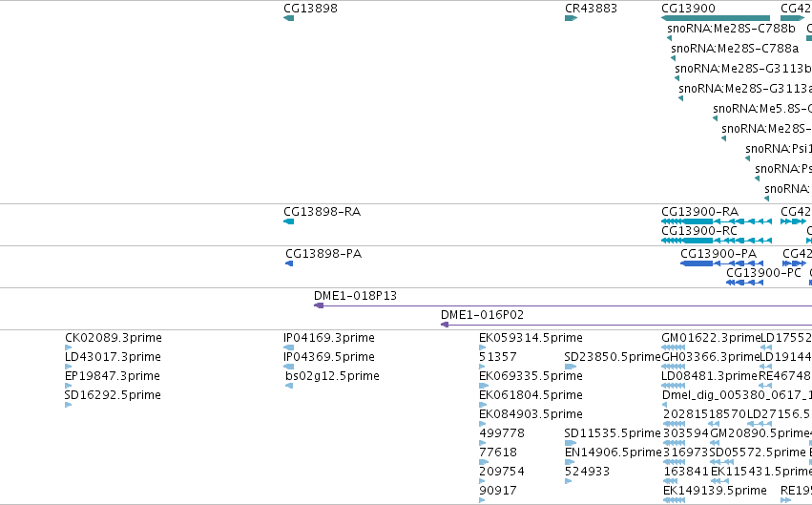This screenshot has width=812, height=505.
Task: Click the 20281518570 feature label
Action: pos(704,414)
